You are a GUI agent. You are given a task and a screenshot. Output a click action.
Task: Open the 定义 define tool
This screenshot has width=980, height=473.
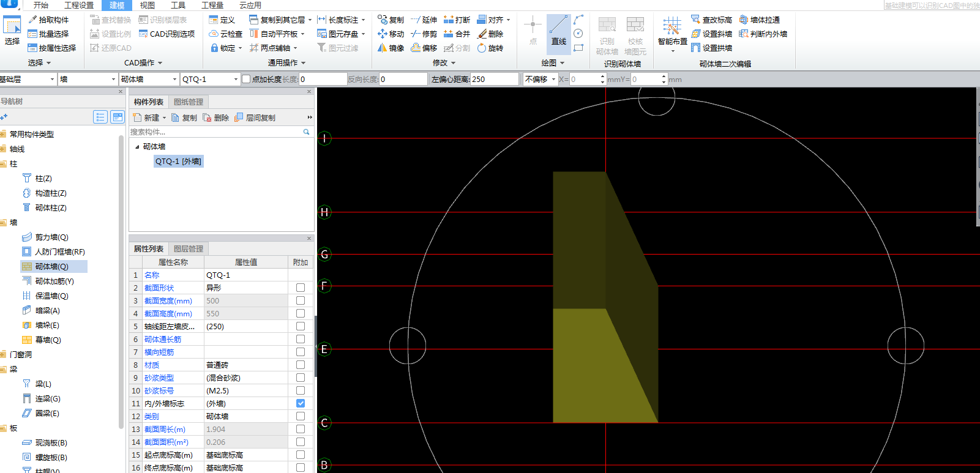point(222,20)
